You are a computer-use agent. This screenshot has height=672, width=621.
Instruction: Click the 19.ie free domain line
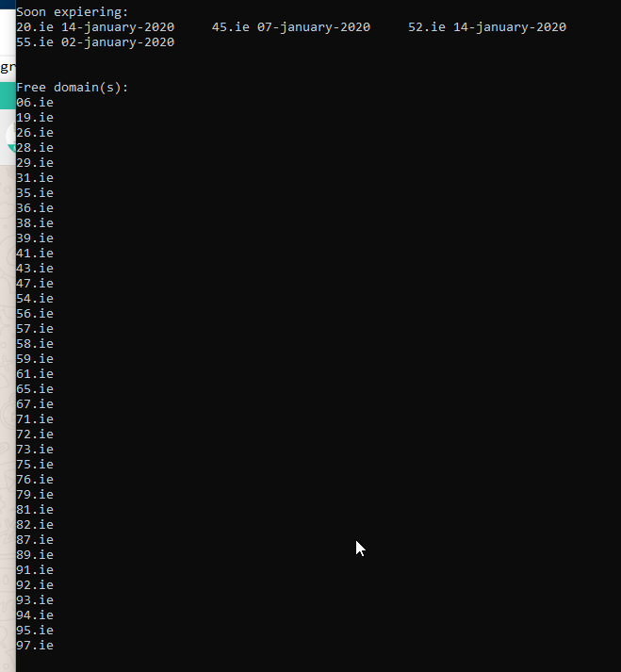point(35,118)
